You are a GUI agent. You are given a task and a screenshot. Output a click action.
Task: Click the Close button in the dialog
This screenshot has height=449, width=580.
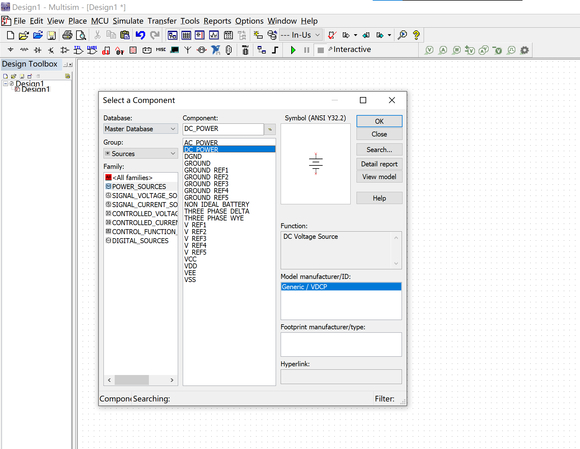point(379,134)
